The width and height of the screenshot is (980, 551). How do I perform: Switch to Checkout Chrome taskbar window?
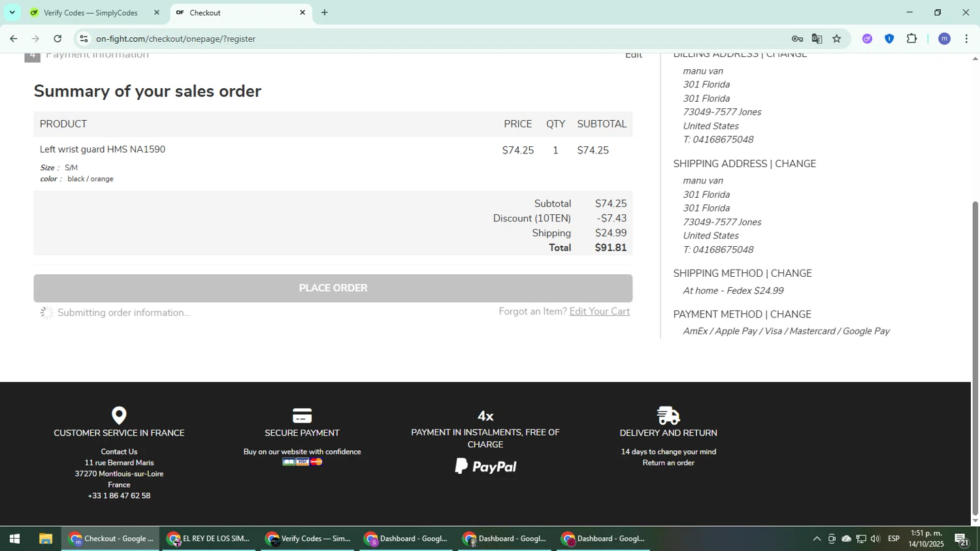coord(110,539)
